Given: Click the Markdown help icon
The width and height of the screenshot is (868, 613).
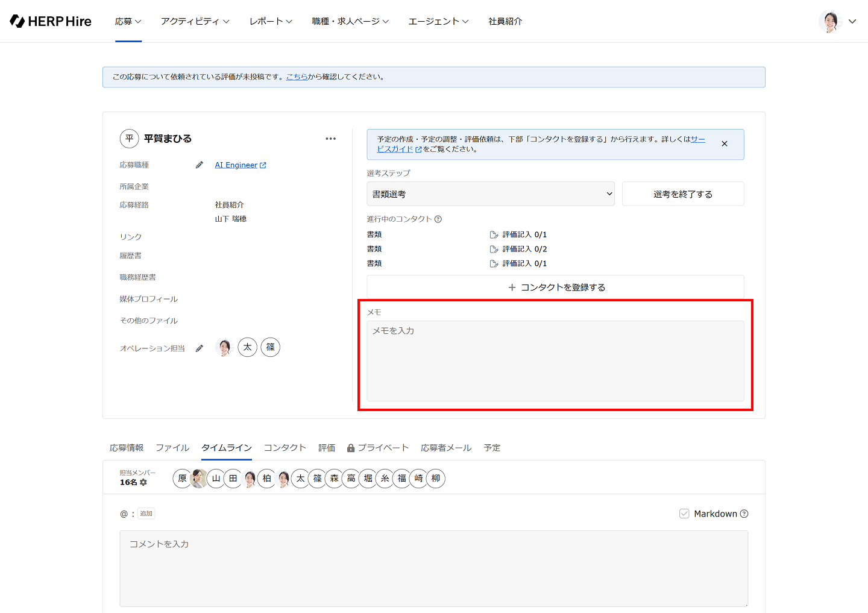Looking at the screenshot, I should coord(744,514).
